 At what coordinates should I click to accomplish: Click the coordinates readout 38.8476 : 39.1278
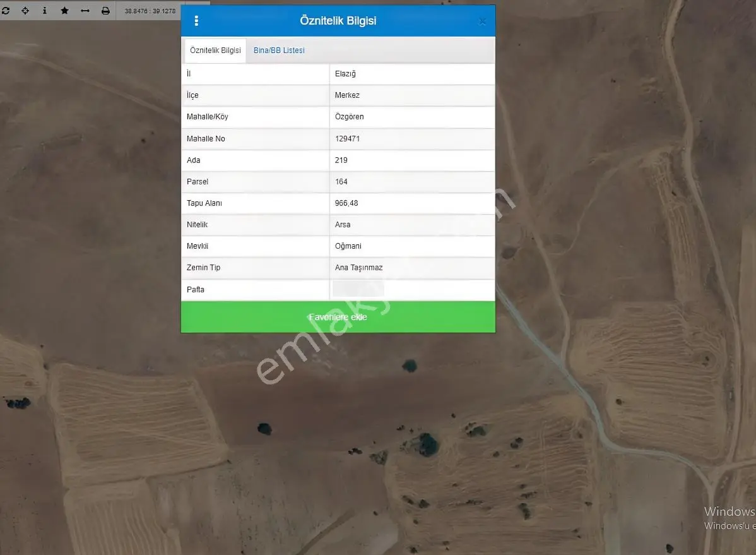[150, 11]
